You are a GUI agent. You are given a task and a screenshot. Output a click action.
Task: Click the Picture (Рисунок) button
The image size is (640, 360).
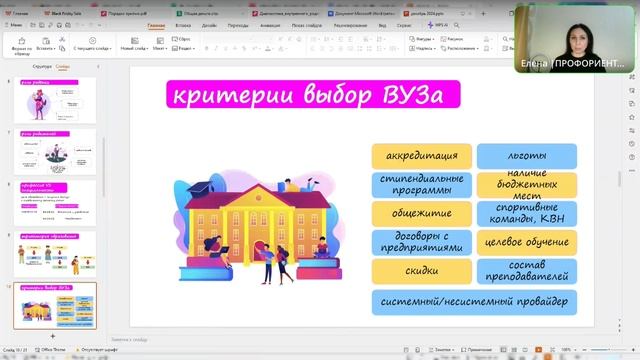452,39
